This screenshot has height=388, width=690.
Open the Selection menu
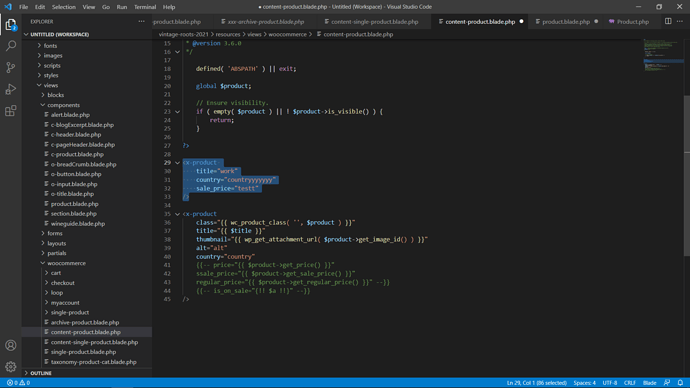64,7
